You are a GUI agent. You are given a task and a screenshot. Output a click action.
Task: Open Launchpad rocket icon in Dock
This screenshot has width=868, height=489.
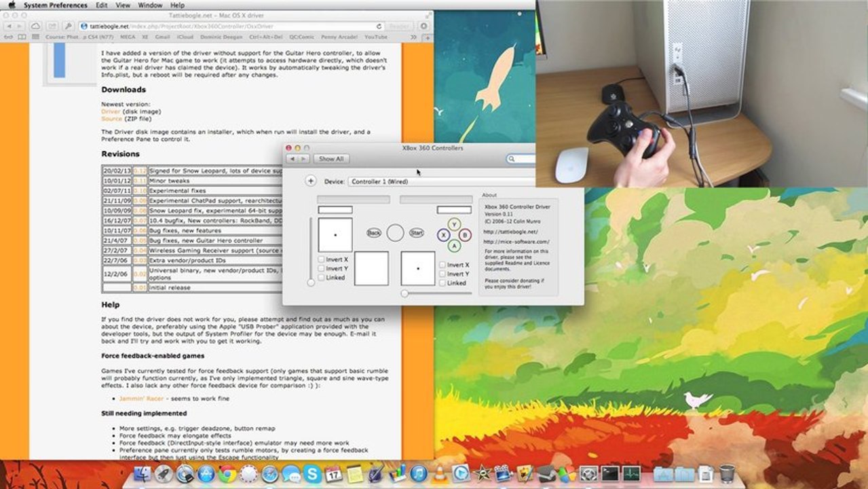(x=164, y=473)
